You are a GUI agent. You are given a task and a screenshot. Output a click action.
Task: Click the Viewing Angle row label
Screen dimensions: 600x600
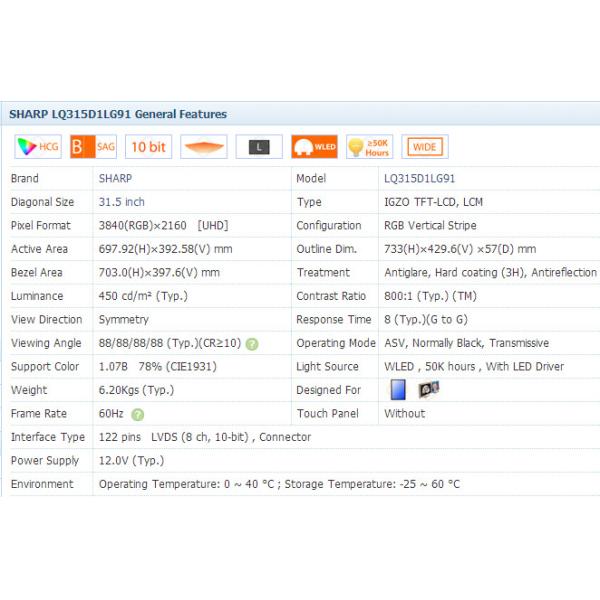(46, 343)
